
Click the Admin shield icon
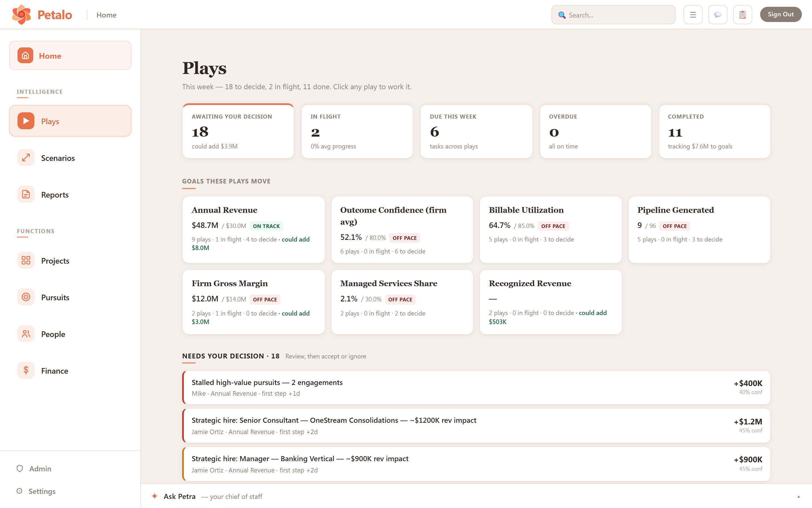[20, 468]
